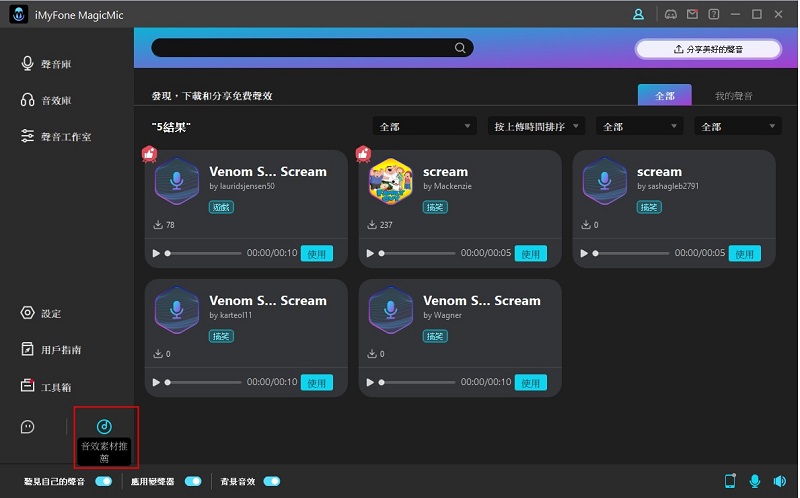
Task: Open the user guide (用戶指南)
Action: 51,350
